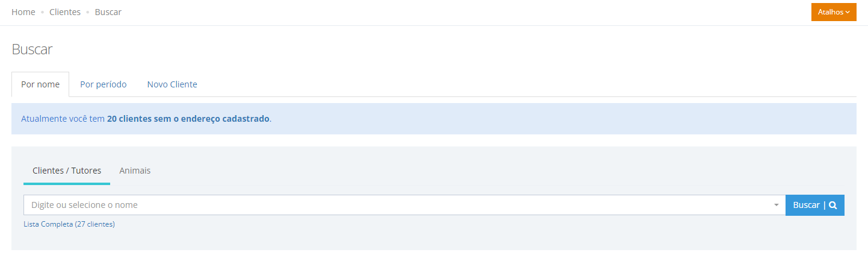Click the dot separator after Home
The image size is (868, 264).
[x=42, y=13]
